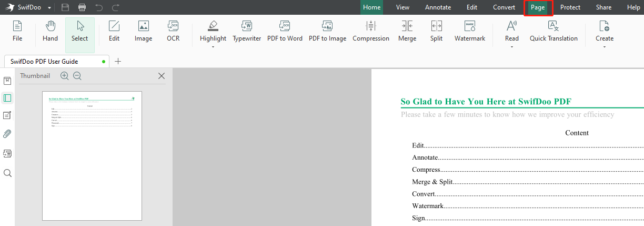
Task: Launch PDF to Word conversion
Action: 285,31
